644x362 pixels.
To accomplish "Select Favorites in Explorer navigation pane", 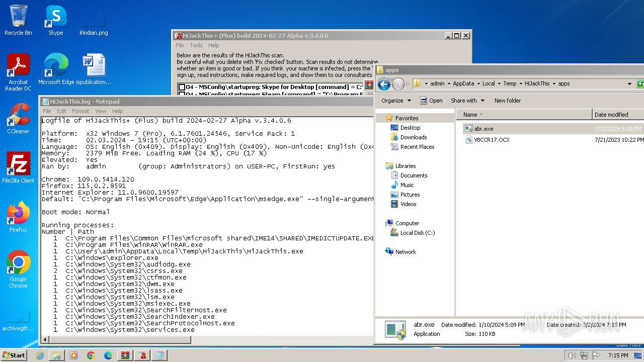I will pyautogui.click(x=407, y=118).
